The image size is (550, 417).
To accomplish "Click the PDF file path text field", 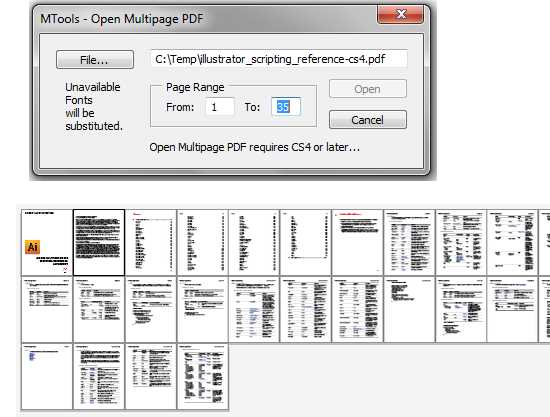I will point(279,59).
